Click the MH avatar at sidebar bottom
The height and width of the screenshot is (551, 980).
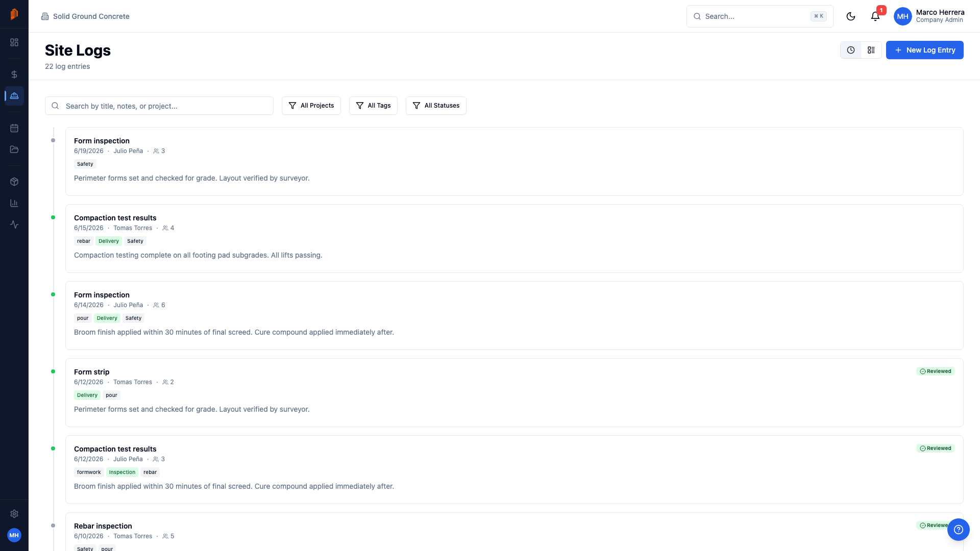click(x=14, y=535)
